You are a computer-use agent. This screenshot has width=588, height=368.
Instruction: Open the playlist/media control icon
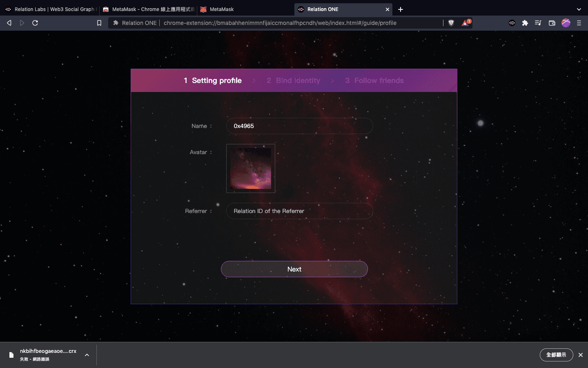coord(538,23)
